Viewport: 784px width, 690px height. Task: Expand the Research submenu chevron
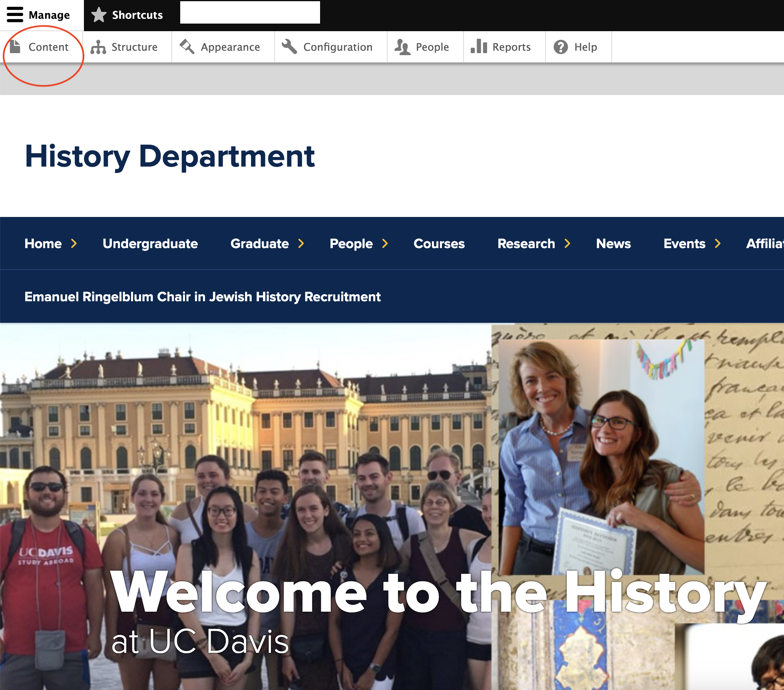(567, 243)
